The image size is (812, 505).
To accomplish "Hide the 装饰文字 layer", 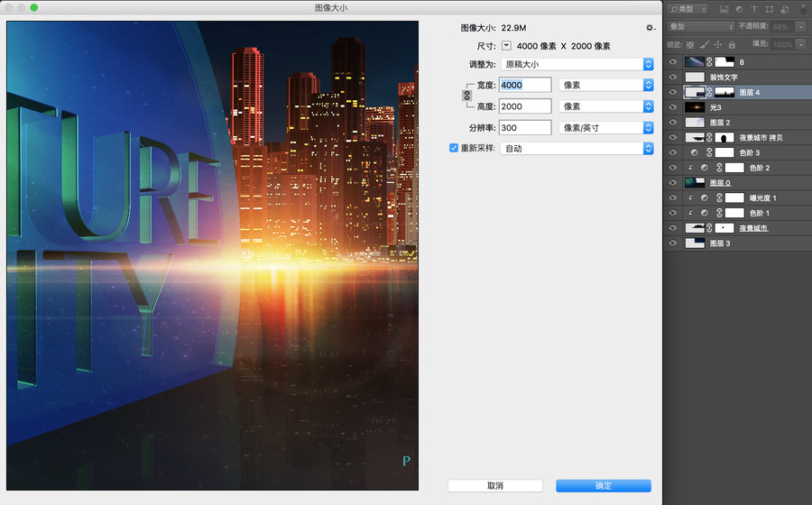I will (x=673, y=77).
